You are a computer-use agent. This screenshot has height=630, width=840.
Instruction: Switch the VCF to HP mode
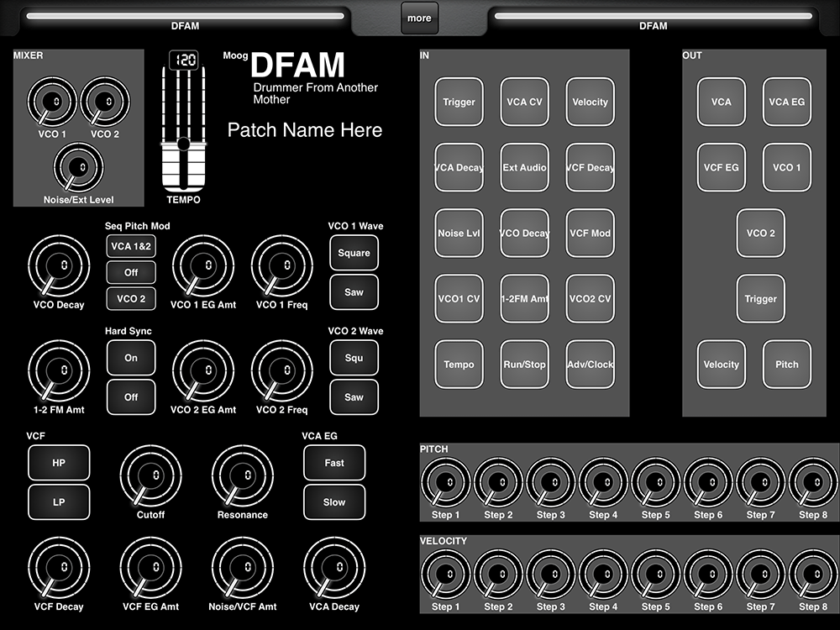[x=59, y=463]
